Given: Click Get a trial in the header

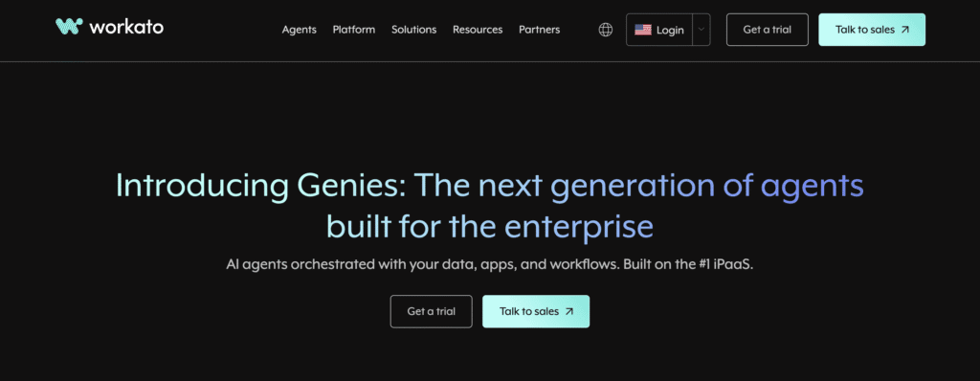Looking at the screenshot, I should tap(767, 30).
